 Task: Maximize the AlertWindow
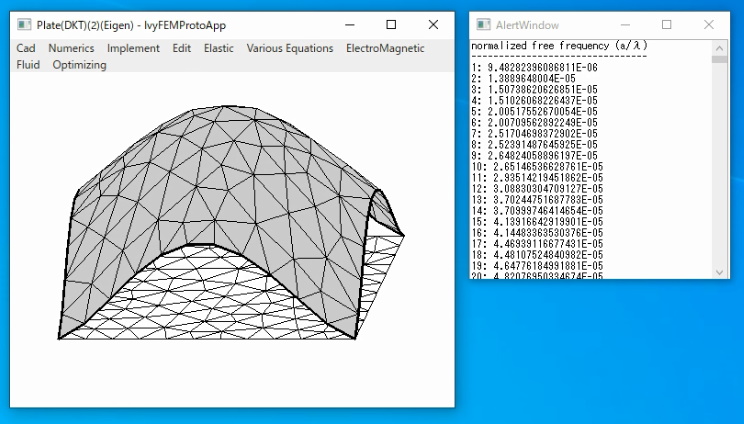click(667, 25)
